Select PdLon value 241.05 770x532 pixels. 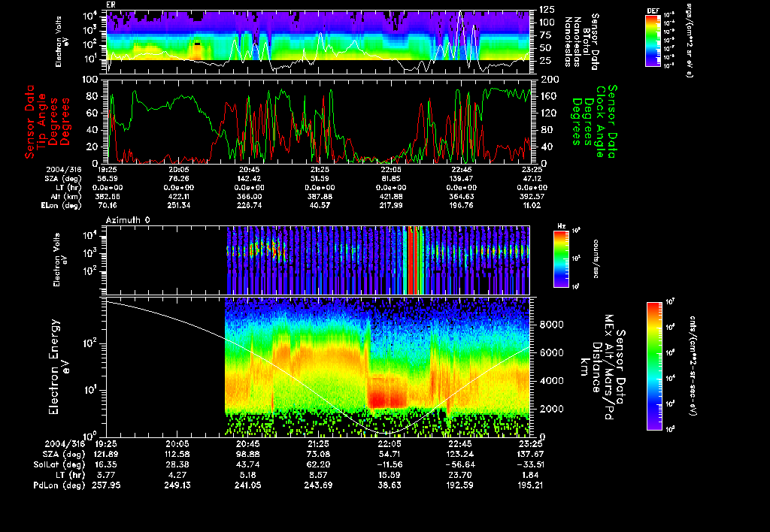click(247, 485)
